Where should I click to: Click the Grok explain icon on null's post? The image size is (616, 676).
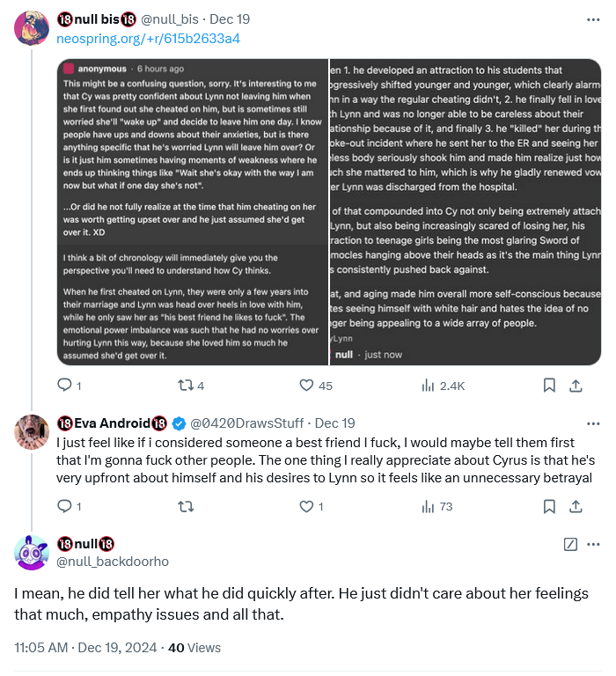click(x=569, y=545)
